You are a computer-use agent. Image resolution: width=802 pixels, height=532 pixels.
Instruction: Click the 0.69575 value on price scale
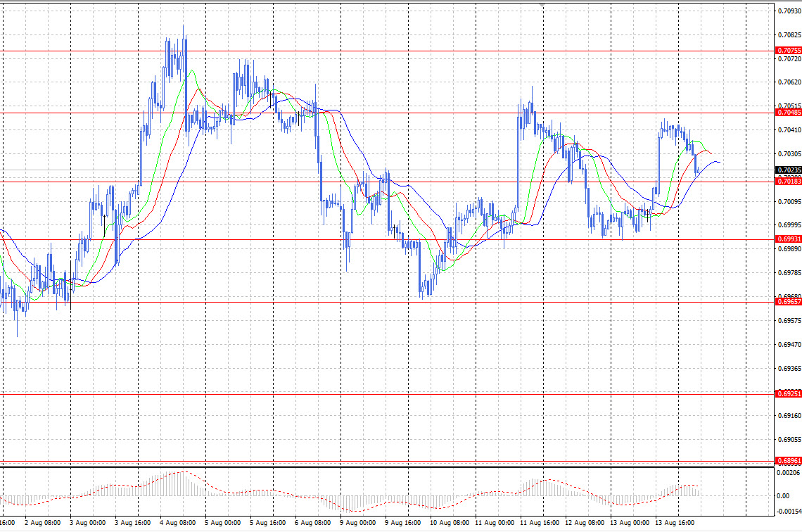789,321
